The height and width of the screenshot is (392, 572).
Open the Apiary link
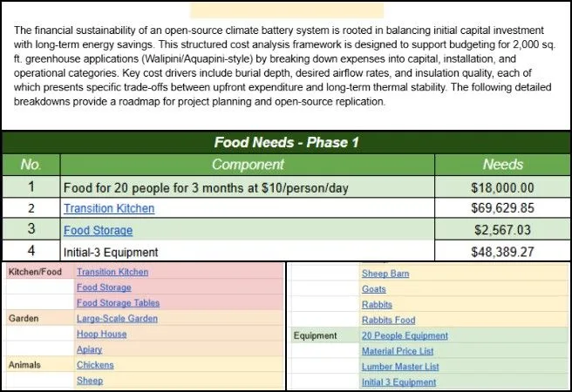pyautogui.click(x=90, y=350)
